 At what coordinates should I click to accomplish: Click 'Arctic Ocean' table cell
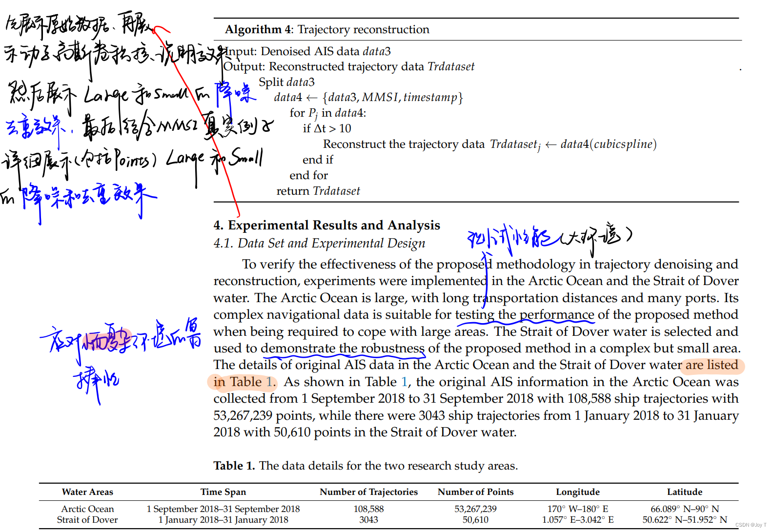(87, 509)
